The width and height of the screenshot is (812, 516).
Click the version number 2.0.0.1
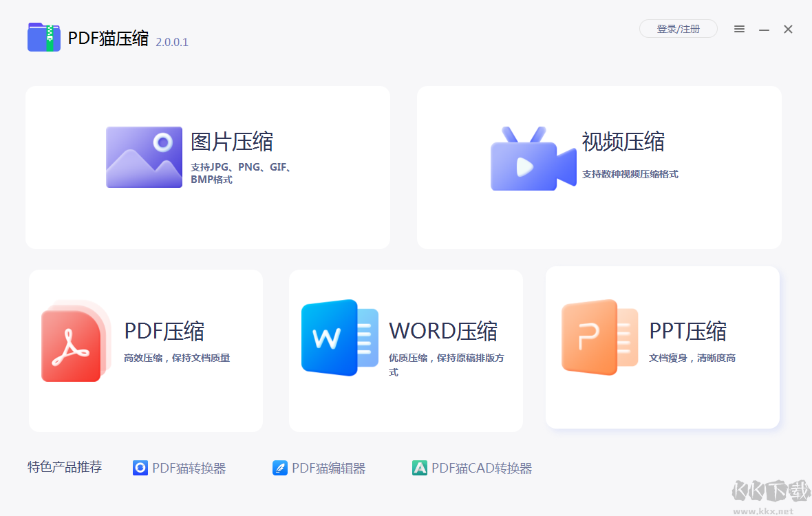[171, 42]
